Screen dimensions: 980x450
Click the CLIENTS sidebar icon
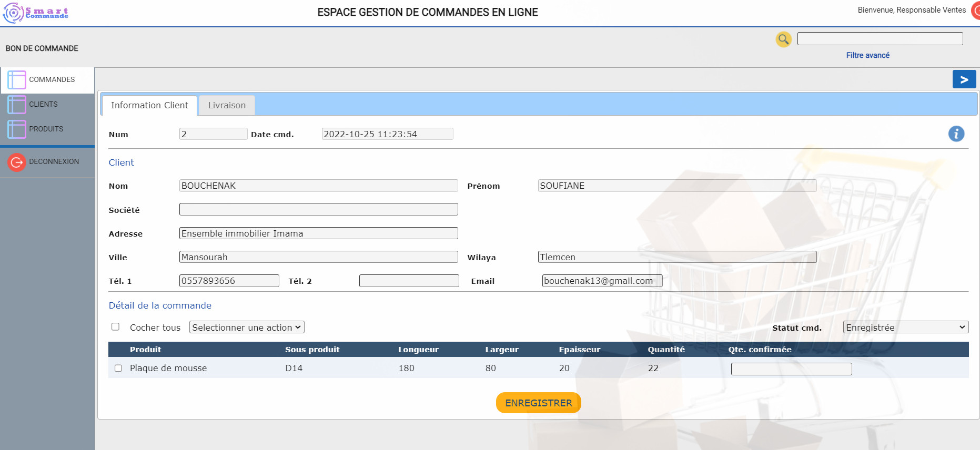click(16, 105)
